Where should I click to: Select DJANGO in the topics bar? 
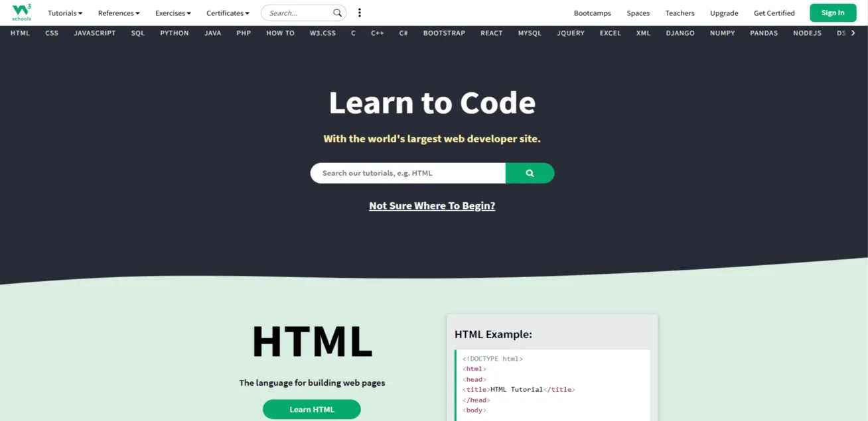[x=680, y=33]
